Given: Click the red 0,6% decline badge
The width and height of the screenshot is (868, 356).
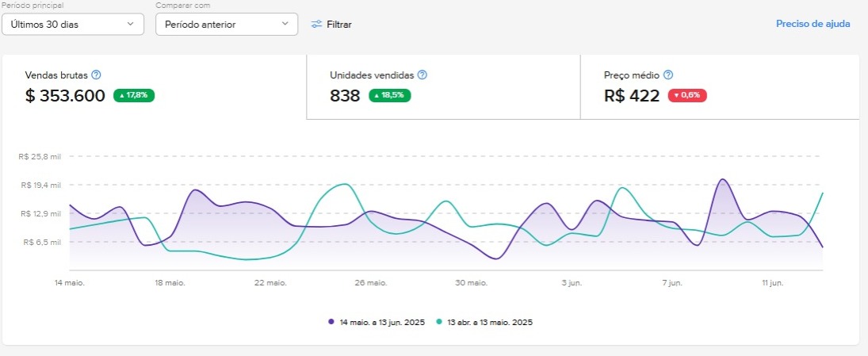Looking at the screenshot, I should (686, 96).
